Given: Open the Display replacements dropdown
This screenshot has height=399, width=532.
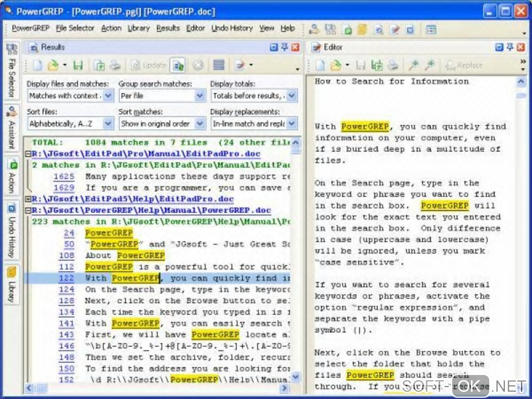Looking at the screenshot, I should [292, 124].
